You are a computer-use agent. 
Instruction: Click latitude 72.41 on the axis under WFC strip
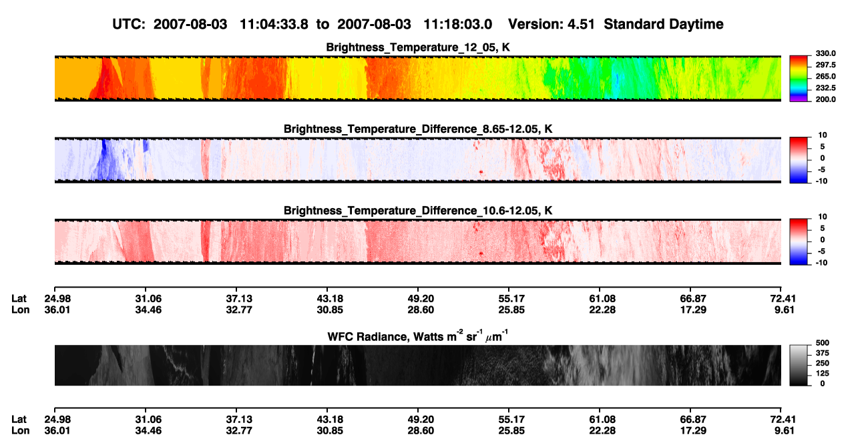pyautogui.click(x=783, y=419)
